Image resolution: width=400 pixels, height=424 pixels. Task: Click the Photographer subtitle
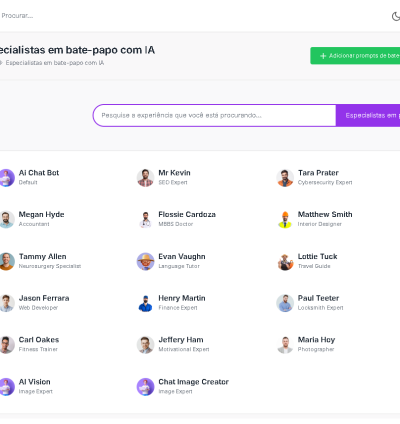pyautogui.click(x=316, y=349)
